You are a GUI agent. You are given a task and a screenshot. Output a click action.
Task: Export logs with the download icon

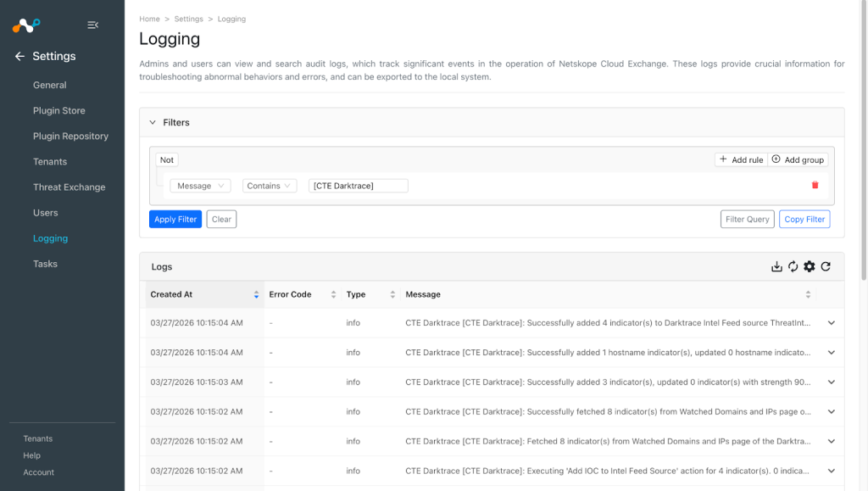pos(776,267)
